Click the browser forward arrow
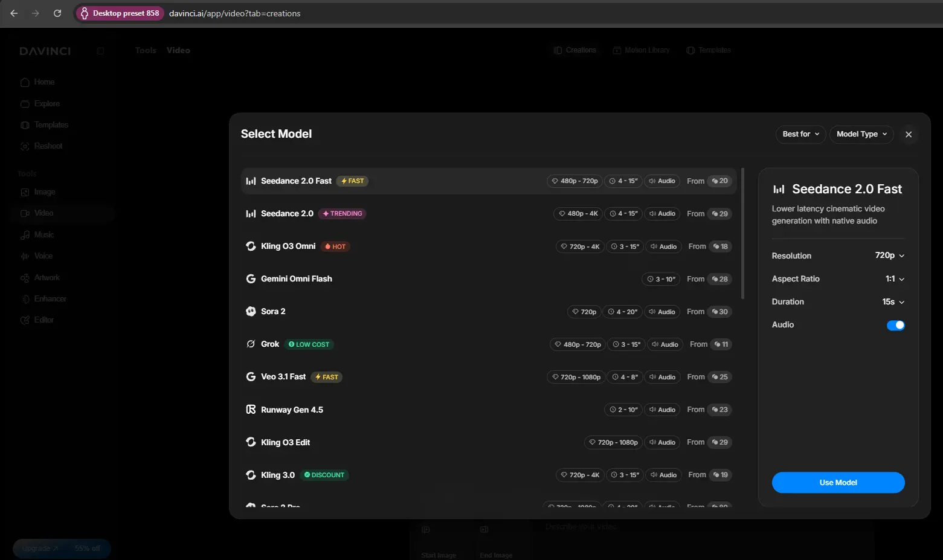Viewport: 943px width, 560px height. click(36, 13)
